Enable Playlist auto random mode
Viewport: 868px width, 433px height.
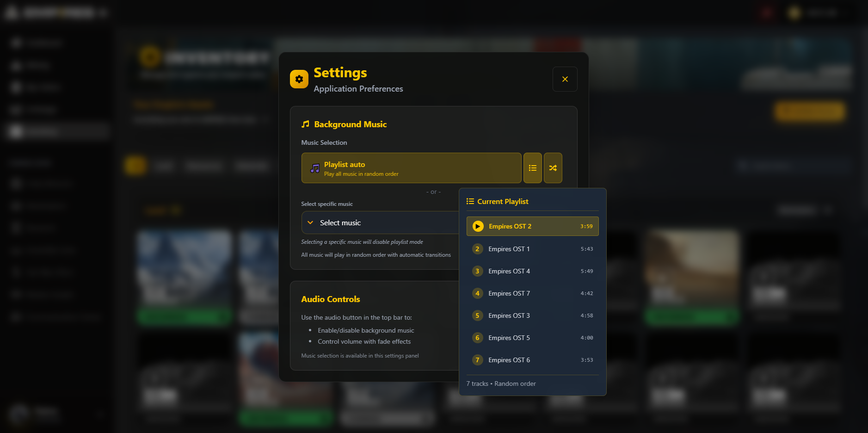[x=411, y=168]
